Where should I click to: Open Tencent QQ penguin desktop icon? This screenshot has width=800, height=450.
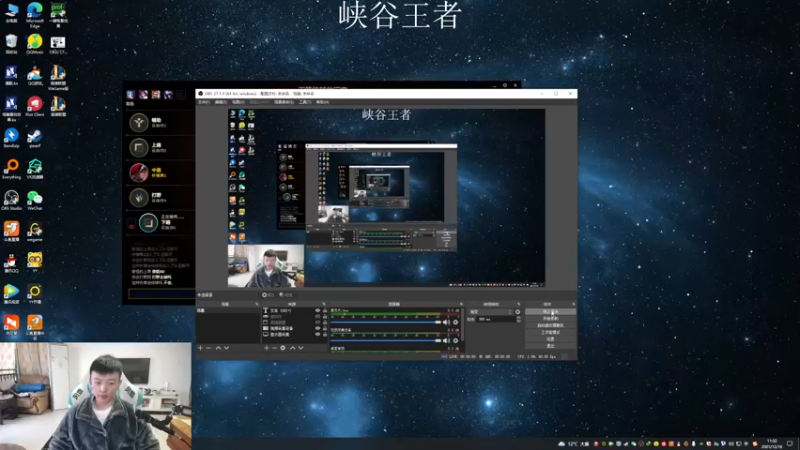click(x=11, y=262)
